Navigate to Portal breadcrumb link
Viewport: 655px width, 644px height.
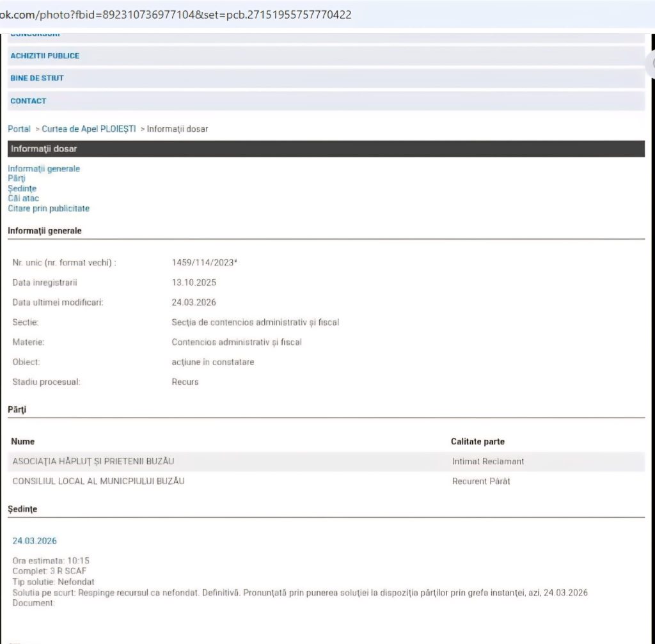click(19, 129)
